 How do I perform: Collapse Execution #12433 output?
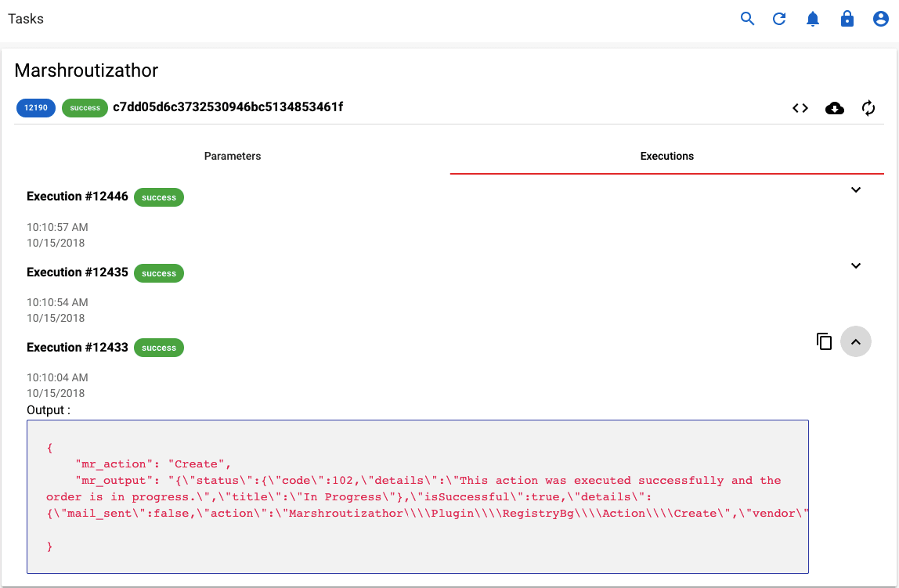[856, 341]
